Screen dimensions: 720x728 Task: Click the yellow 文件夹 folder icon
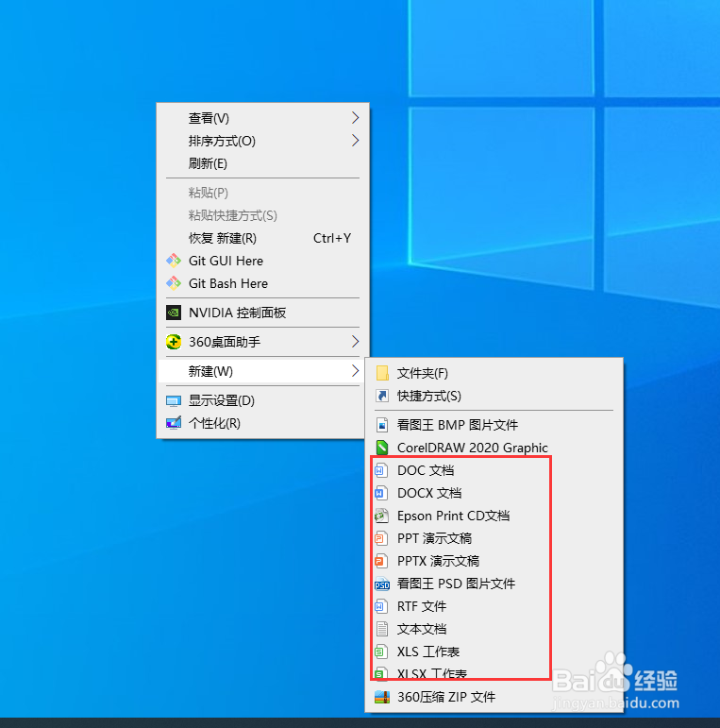(382, 373)
